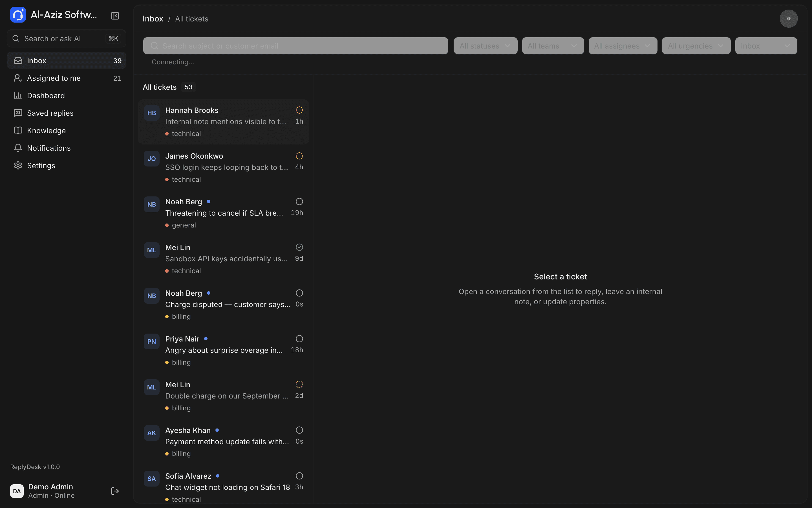Viewport: 812px width, 508px height.
Task: Open Hannah Brooks internal note ticket
Action: pos(224,122)
